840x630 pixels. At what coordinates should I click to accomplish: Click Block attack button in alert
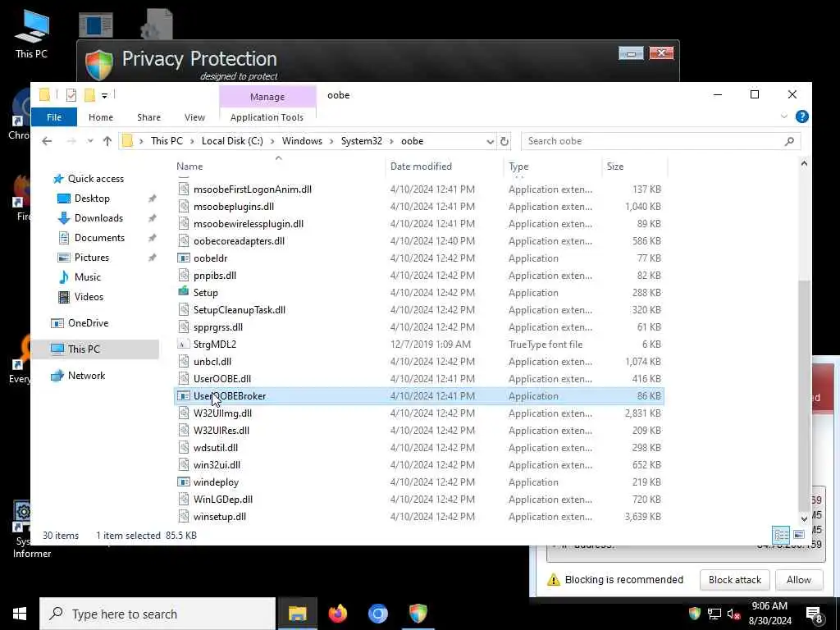(x=734, y=580)
